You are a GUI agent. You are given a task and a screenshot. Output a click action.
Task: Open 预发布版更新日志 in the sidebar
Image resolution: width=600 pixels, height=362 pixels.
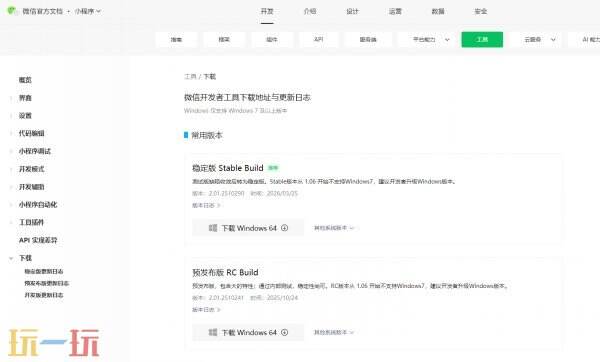pyautogui.click(x=47, y=283)
